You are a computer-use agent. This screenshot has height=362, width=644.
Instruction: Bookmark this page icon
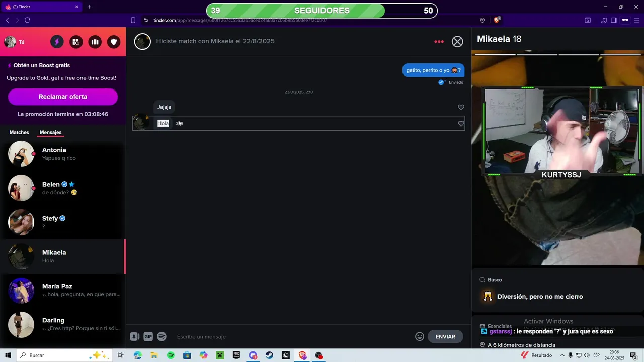(133, 20)
